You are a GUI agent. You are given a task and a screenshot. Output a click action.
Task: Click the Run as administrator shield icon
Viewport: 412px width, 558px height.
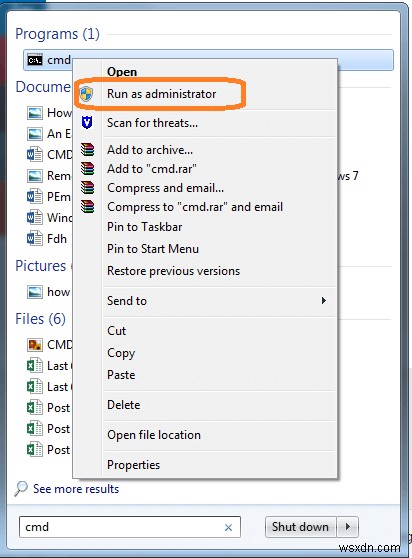(x=86, y=94)
